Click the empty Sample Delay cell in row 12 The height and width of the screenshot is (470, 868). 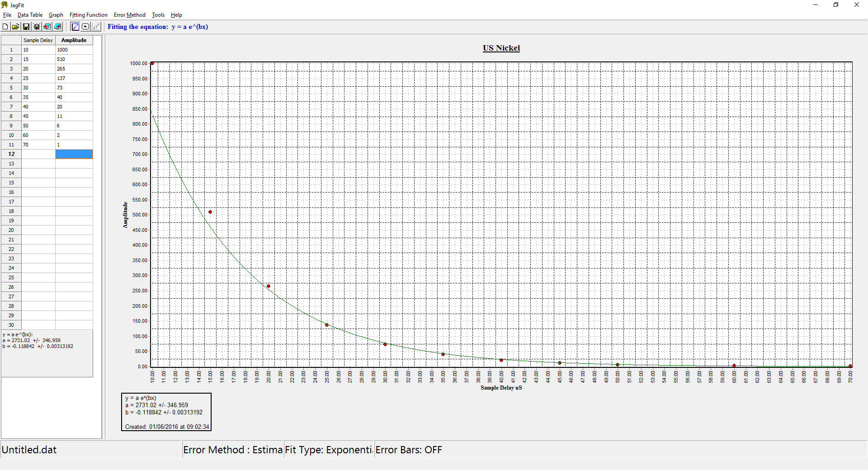tap(38, 154)
